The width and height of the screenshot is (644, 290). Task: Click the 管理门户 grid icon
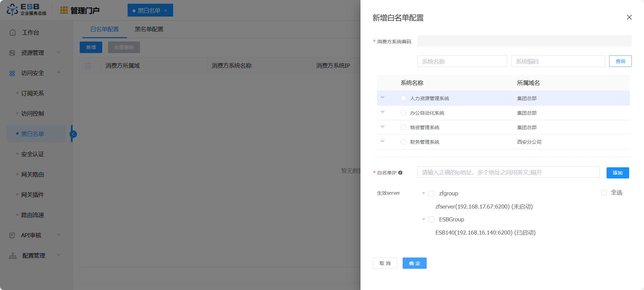coord(64,10)
